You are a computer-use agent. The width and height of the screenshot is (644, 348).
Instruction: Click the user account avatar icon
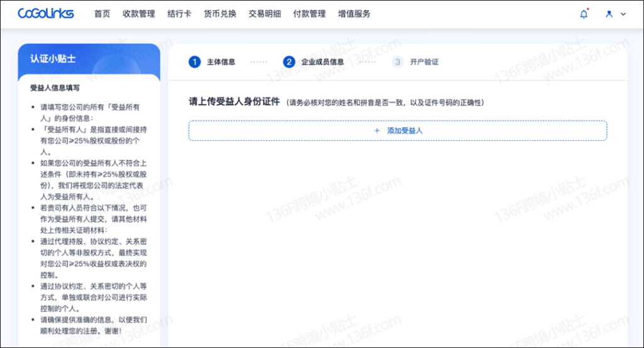click(609, 14)
